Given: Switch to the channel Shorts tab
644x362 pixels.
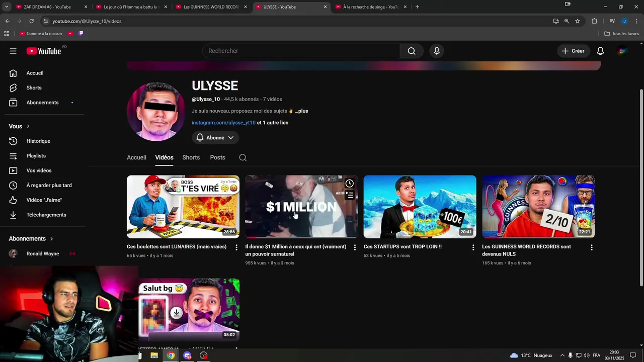Looking at the screenshot, I should click(191, 157).
